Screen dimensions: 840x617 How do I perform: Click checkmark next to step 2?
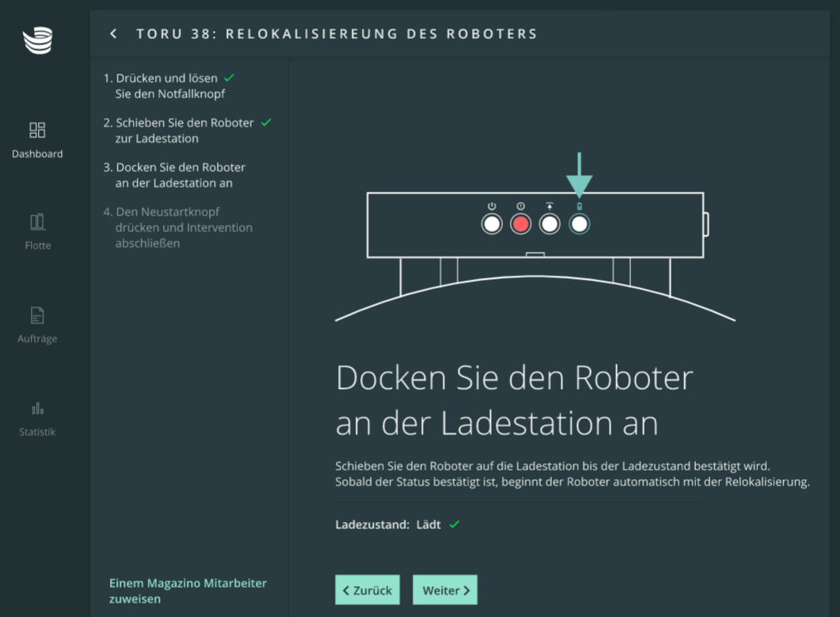pyautogui.click(x=266, y=123)
